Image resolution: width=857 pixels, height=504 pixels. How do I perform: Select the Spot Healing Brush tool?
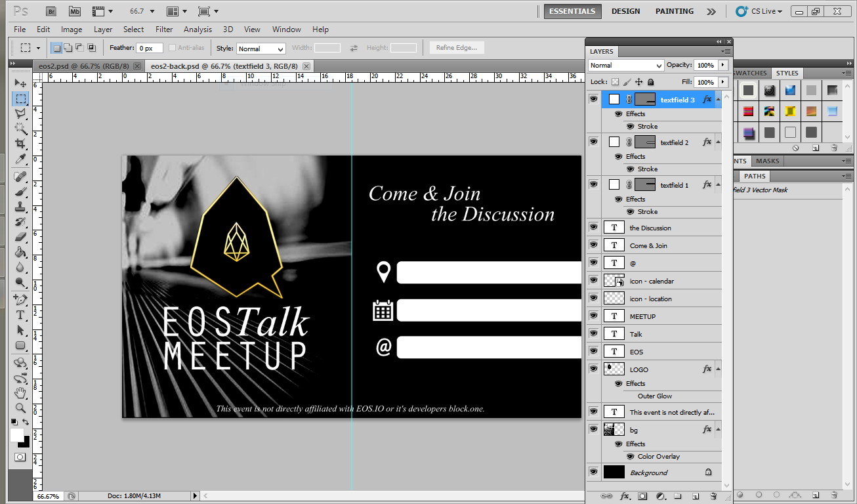(20, 177)
